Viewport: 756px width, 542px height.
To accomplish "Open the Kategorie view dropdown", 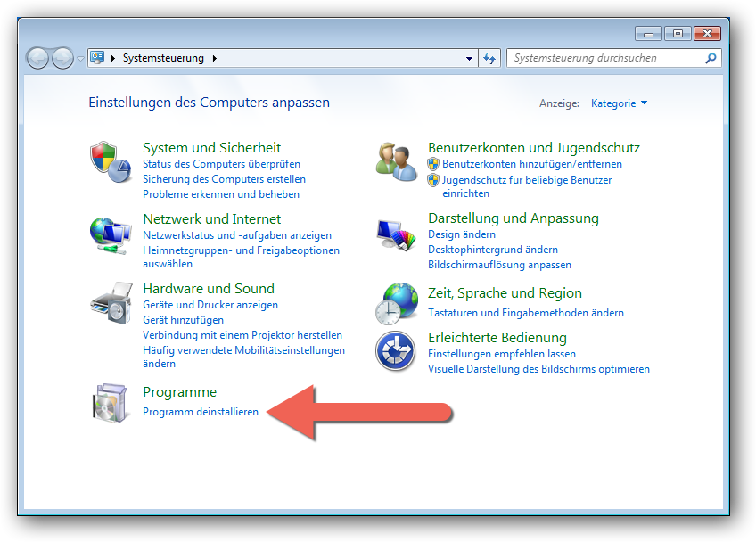I will [x=619, y=103].
